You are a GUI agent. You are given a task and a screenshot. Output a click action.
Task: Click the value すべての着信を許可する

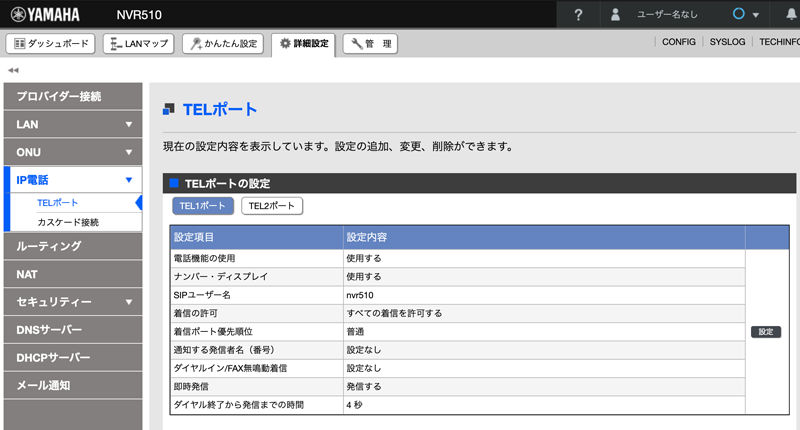click(394, 313)
